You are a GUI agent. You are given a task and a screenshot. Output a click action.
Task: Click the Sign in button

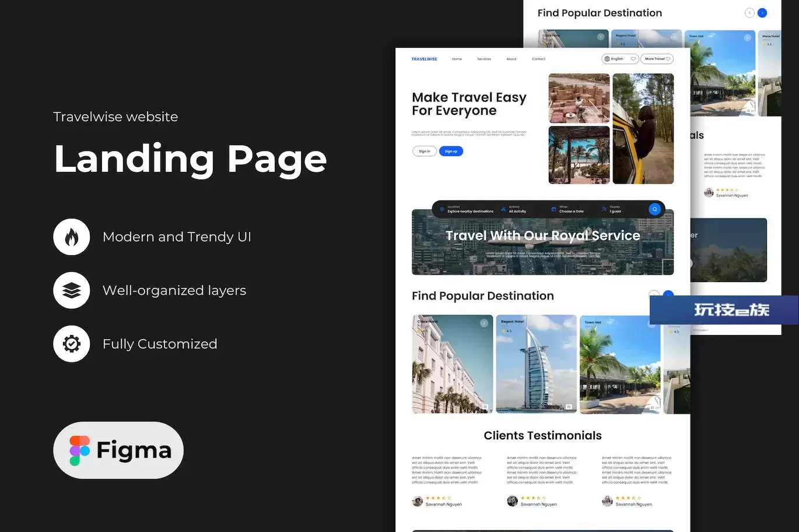(x=425, y=152)
